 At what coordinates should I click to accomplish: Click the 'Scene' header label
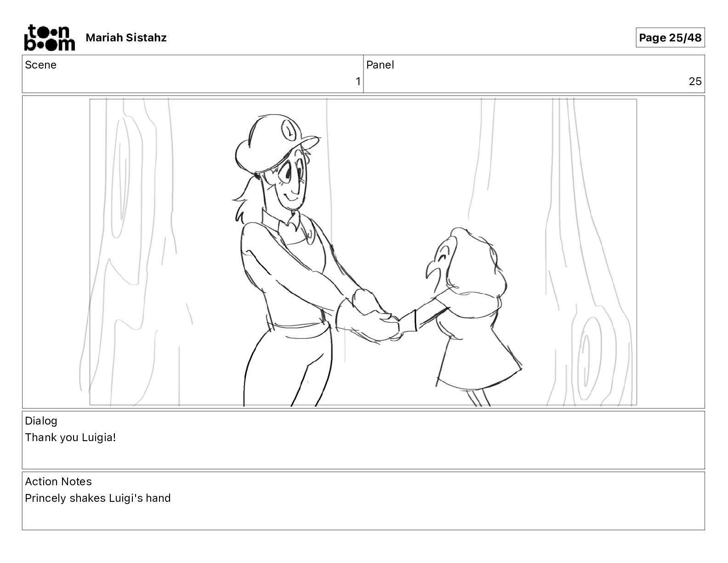[x=41, y=65]
